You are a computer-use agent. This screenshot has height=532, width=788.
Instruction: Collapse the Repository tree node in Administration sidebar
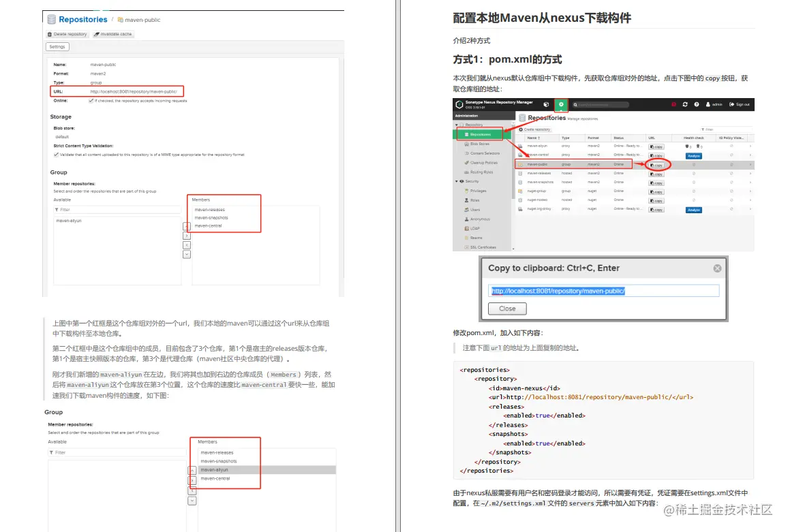coord(455,125)
